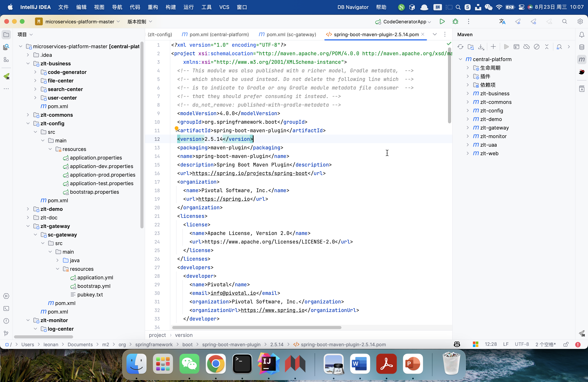588x382 pixels.
Task: Close spring-boot-maven-plugin-2.5.14.pom tab
Action: (423, 34)
